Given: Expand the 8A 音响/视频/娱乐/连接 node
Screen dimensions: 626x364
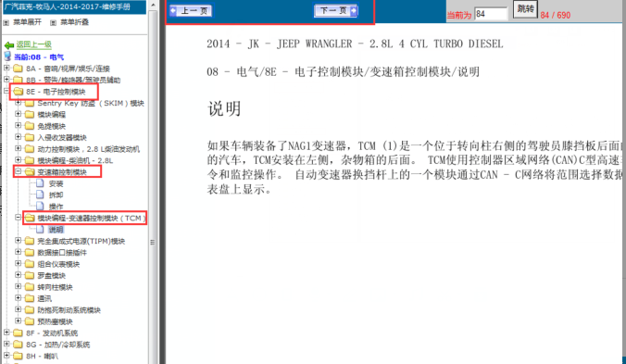Looking at the screenshot, I should [x=6, y=68].
